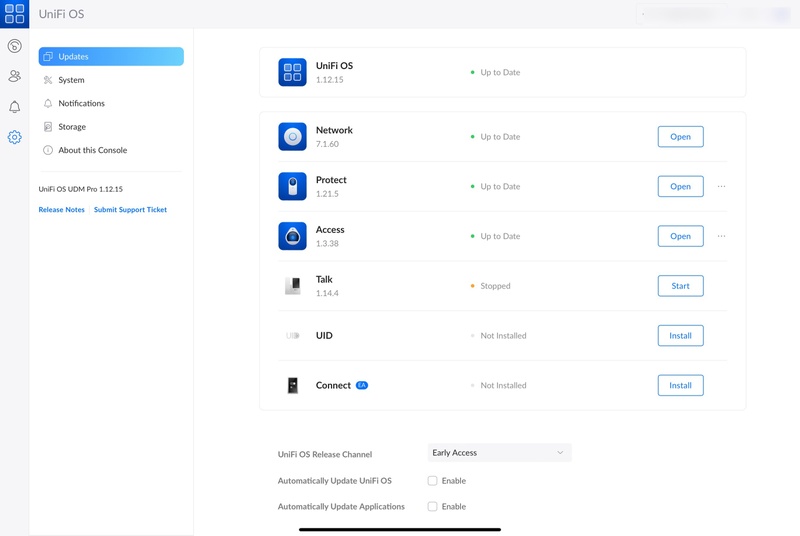Click the 'UniFi OS UDM Pro 1.12.15' text
Image resolution: width=800 pixels, height=536 pixels.
(81, 189)
